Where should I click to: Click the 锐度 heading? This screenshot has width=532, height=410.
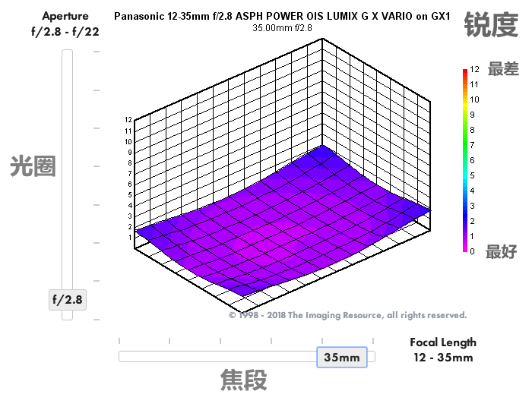(491, 25)
